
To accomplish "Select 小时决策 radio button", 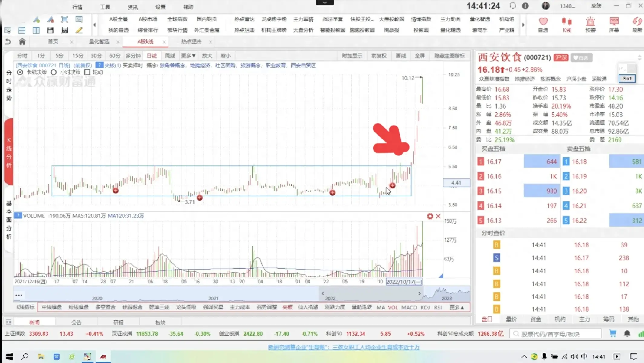I will [x=54, y=72].
